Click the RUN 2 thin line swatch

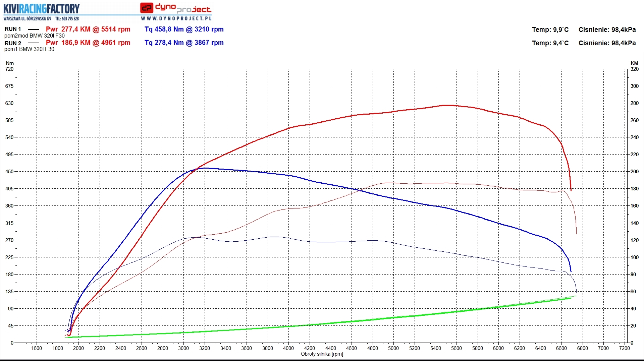click(x=33, y=43)
